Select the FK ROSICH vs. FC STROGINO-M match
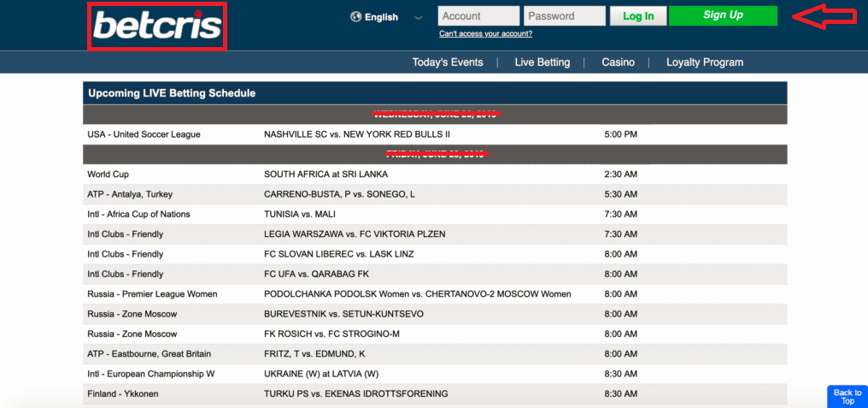The width and height of the screenshot is (868, 408). [331, 334]
